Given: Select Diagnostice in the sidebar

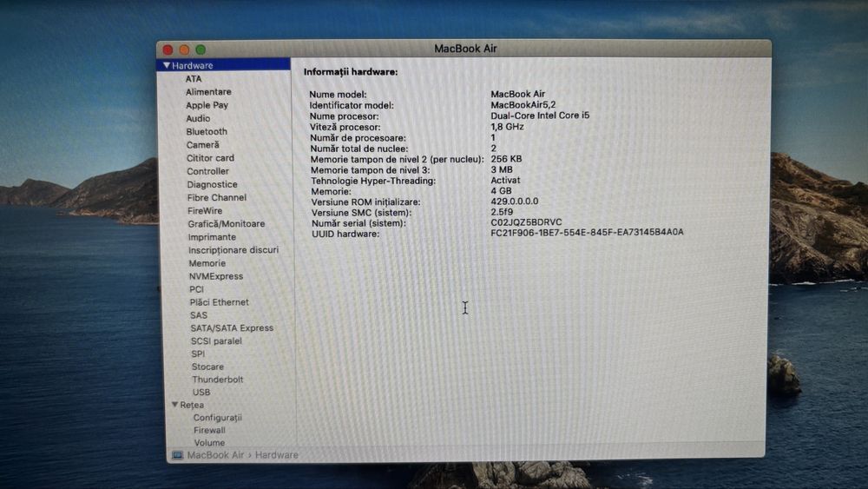Looking at the screenshot, I should [x=212, y=184].
